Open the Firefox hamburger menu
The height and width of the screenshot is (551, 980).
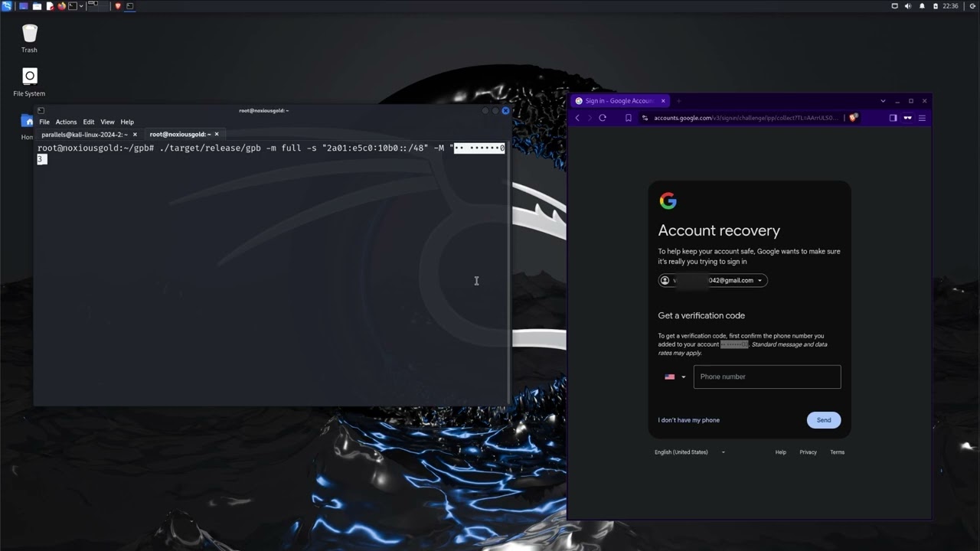[922, 118]
